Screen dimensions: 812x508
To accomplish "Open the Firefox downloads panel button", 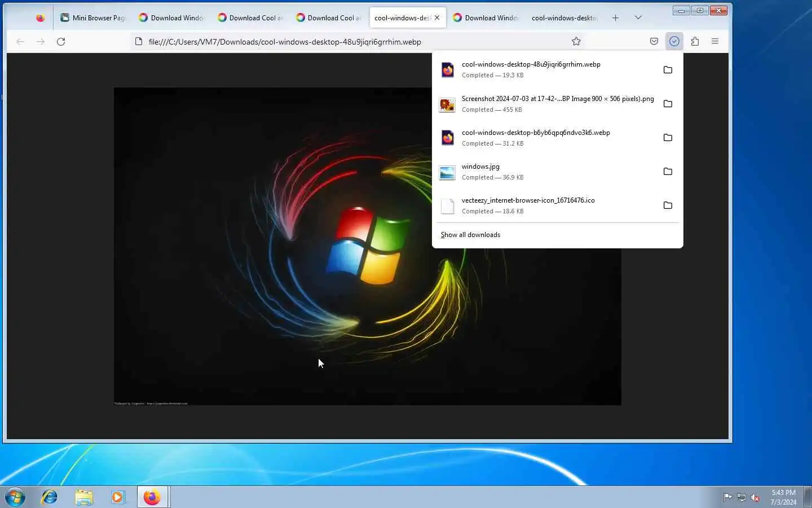I will click(674, 41).
